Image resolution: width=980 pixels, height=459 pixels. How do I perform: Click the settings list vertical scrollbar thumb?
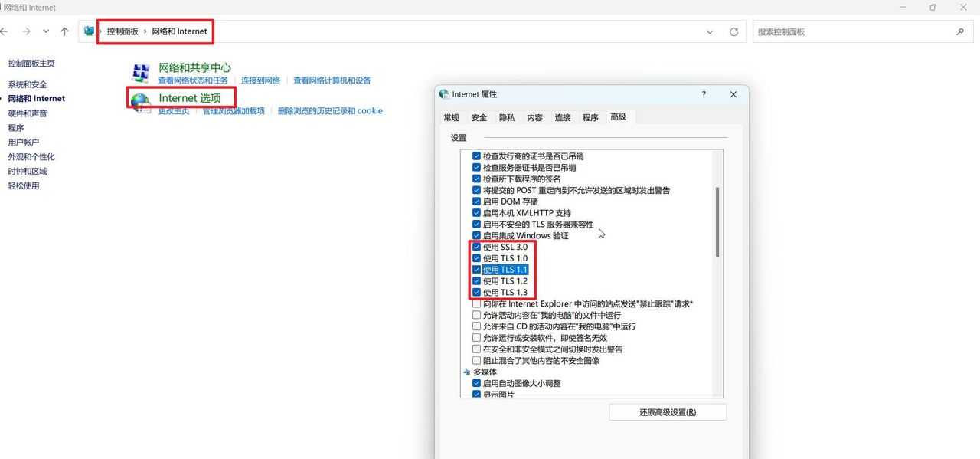tap(717, 221)
